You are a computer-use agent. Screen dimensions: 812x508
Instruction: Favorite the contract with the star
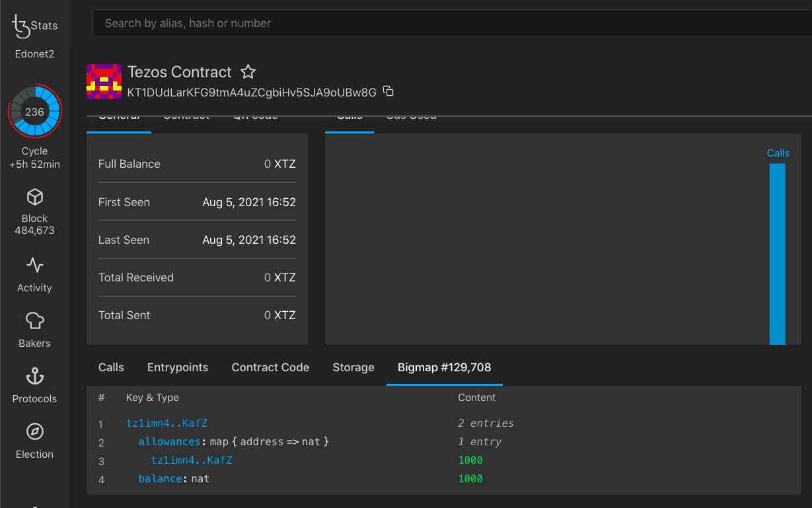[x=248, y=72]
